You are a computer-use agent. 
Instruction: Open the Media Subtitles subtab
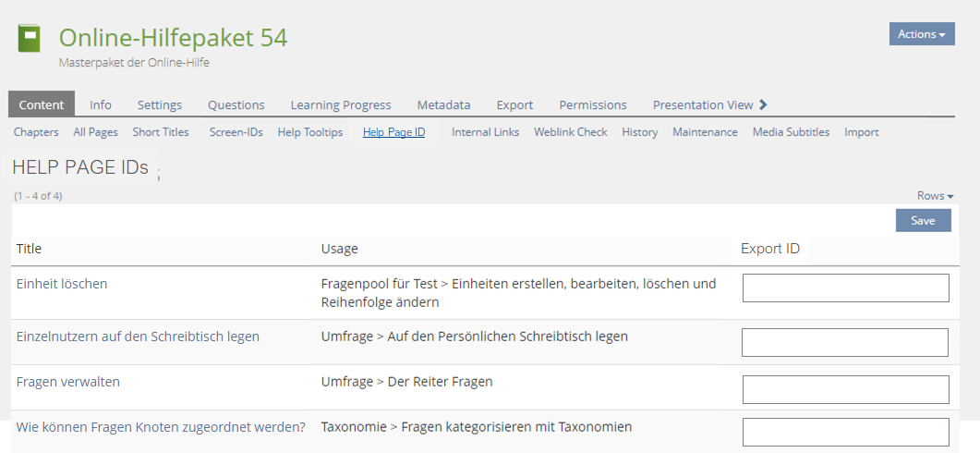pyautogui.click(x=791, y=132)
